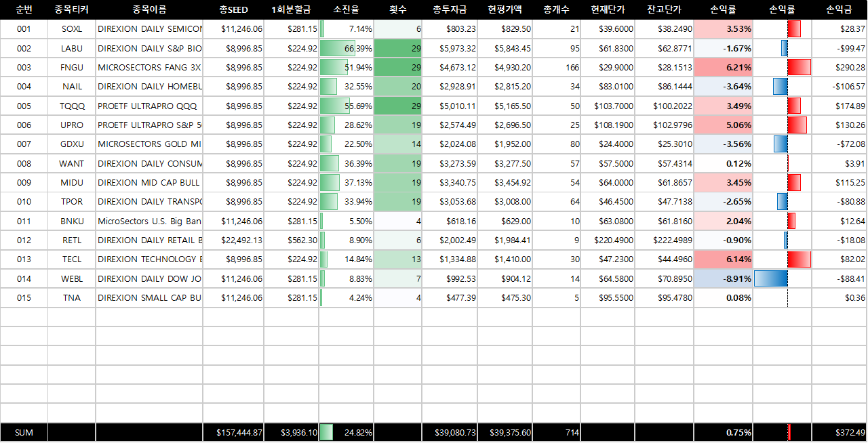Image resolution: width=868 pixels, height=443 pixels.
Task: Click the $4,930.20 valuation cell
Action: [x=505, y=67]
